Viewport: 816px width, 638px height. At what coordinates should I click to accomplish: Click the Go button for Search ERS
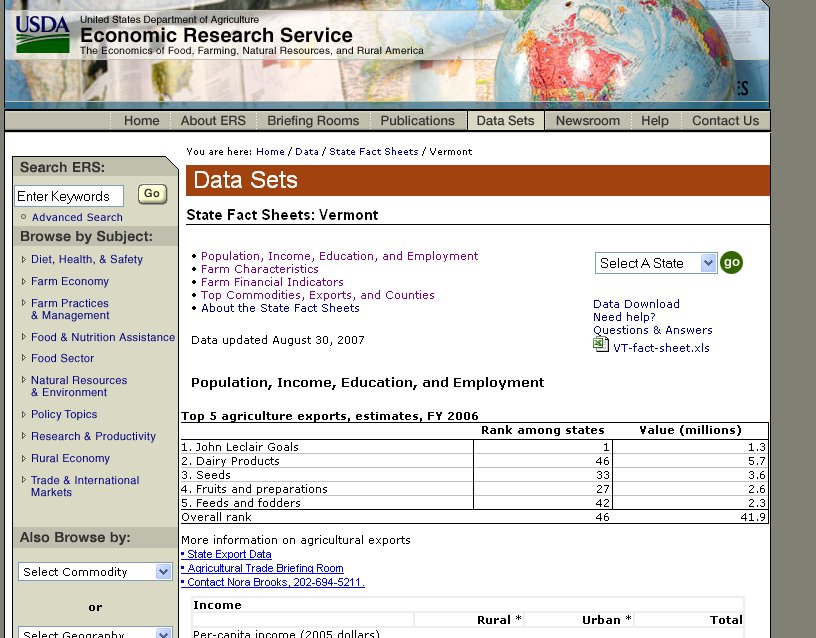152,194
